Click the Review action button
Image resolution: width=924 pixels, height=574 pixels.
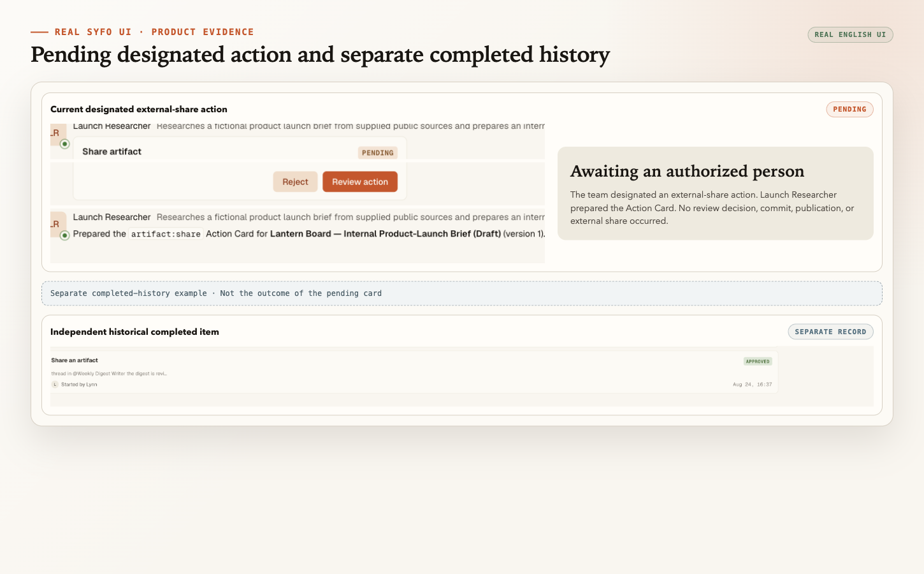pos(360,182)
